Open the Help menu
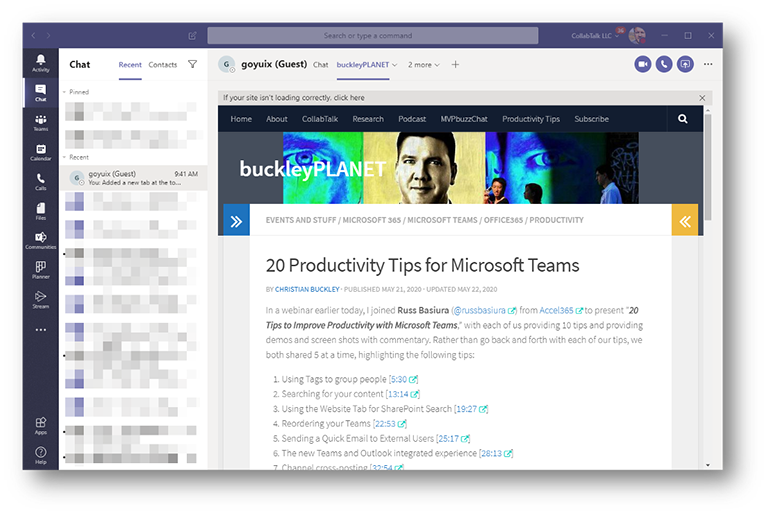The image size is (768, 515). [x=41, y=455]
